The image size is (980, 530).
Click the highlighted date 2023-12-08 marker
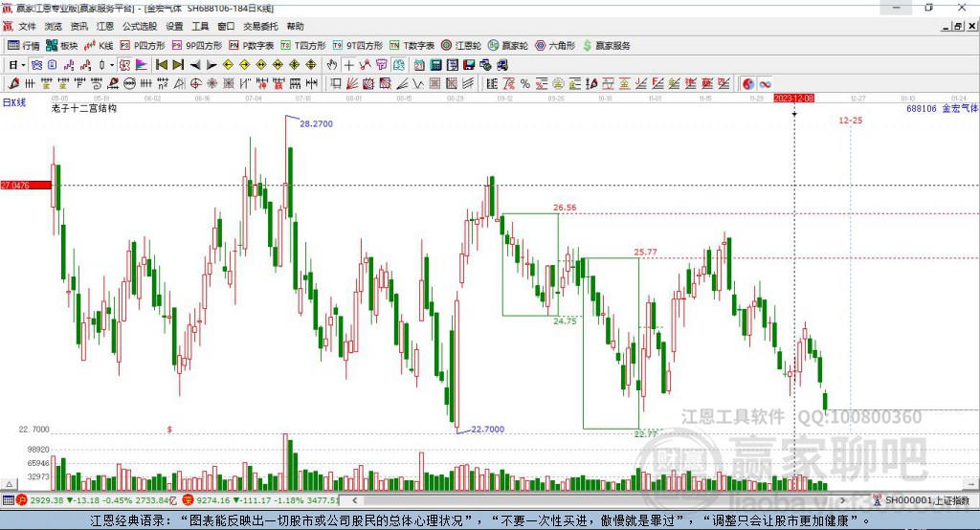point(793,99)
